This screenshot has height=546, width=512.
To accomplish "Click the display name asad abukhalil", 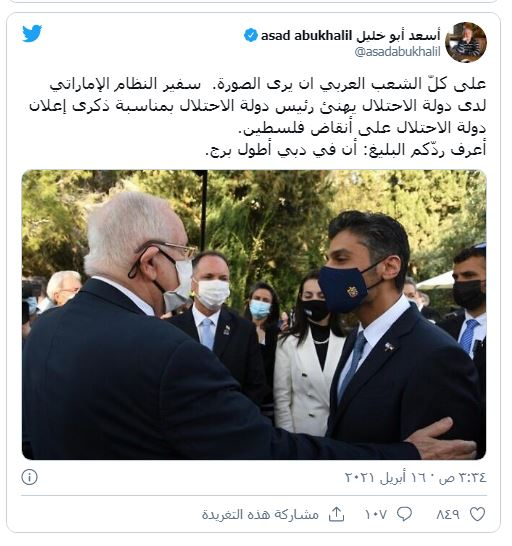I will tap(306, 36).
